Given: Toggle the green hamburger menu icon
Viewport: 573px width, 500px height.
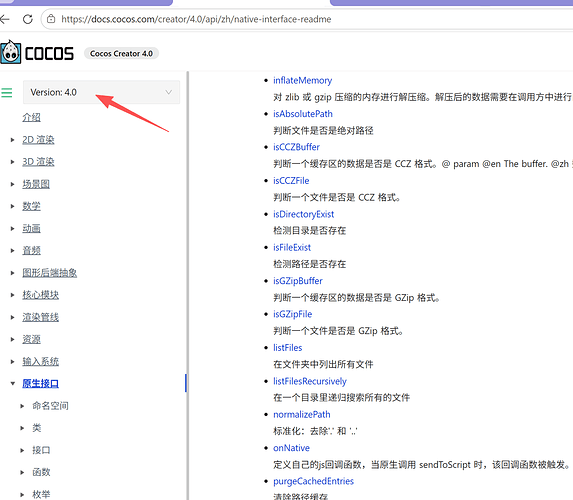Looking at the screenshot, I should click(x=7, y=92).
